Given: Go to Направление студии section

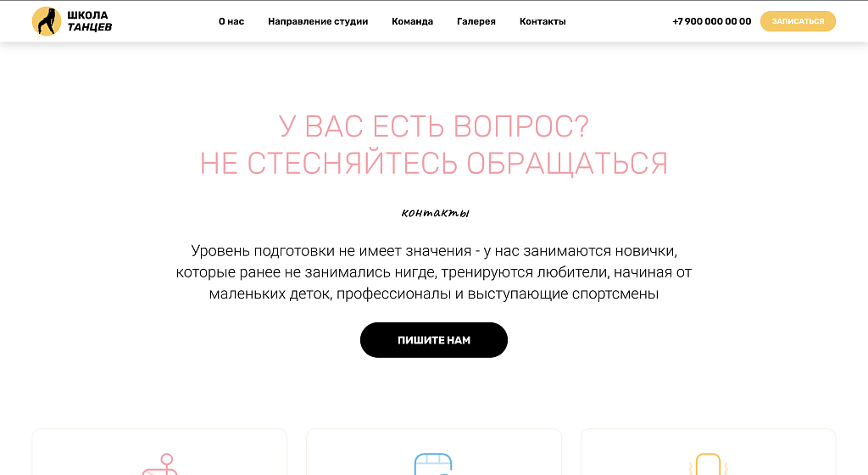Looking at the screenshot, I should [318, 21].
